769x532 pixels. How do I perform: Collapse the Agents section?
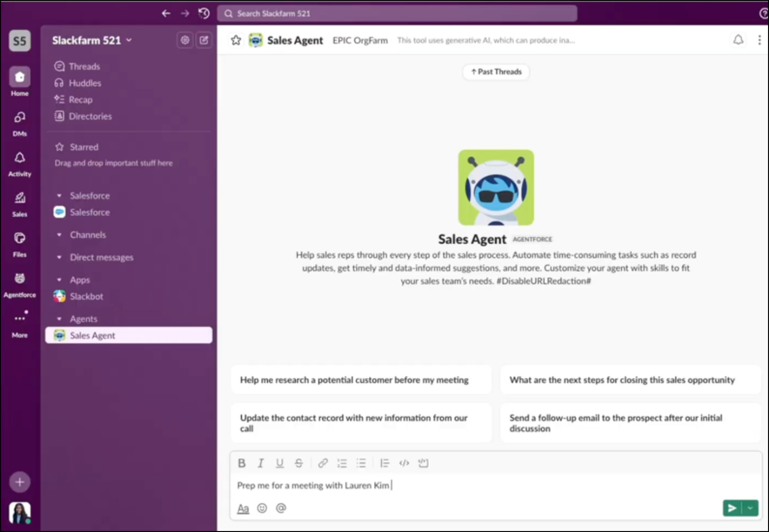point(59,319)
